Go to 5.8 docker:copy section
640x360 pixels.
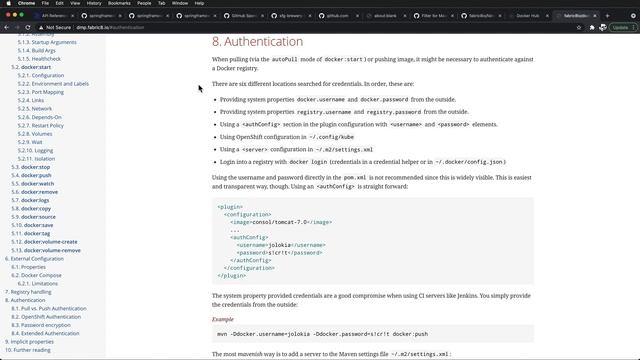[31, 209]
